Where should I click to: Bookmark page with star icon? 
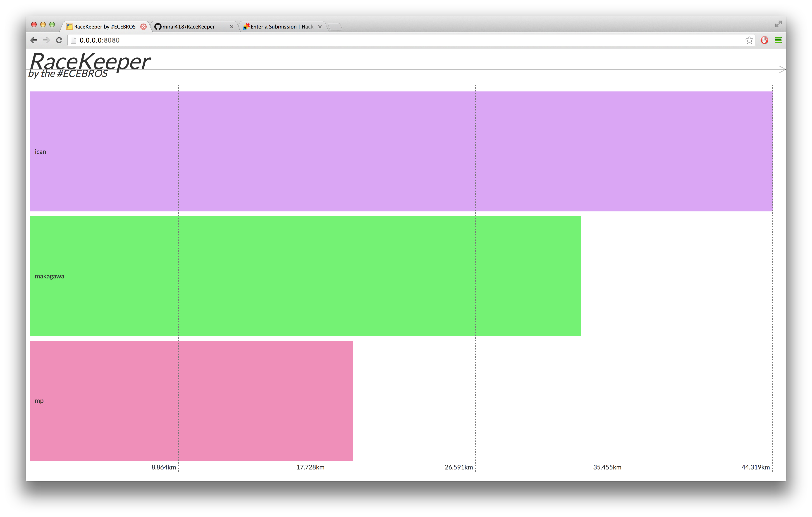pyautogui.click(x=749, y=40)
